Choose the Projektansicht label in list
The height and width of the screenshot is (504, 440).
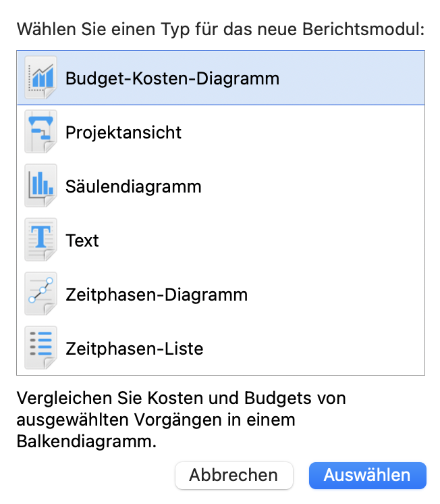point(123,132)
